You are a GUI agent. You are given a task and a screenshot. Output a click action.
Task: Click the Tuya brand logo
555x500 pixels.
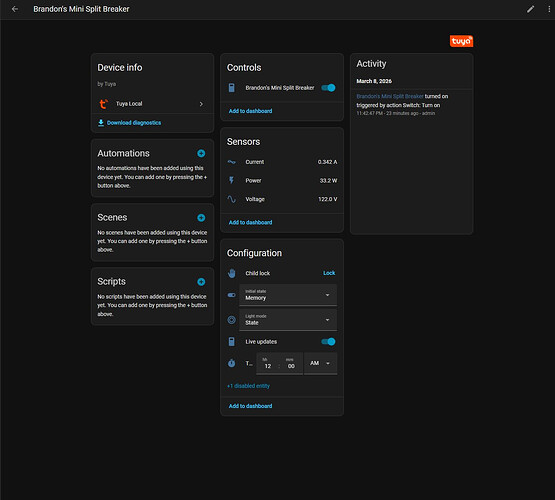click(x=461, y=41)
